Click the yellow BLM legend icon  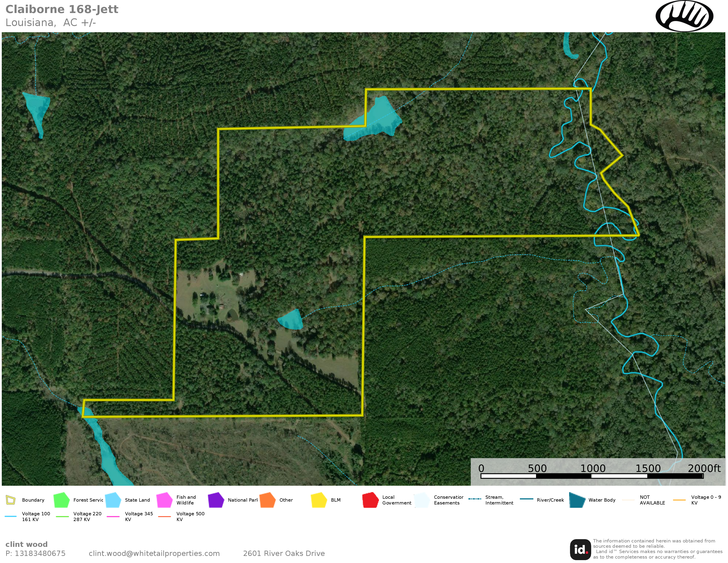click(x=319, y=500)
